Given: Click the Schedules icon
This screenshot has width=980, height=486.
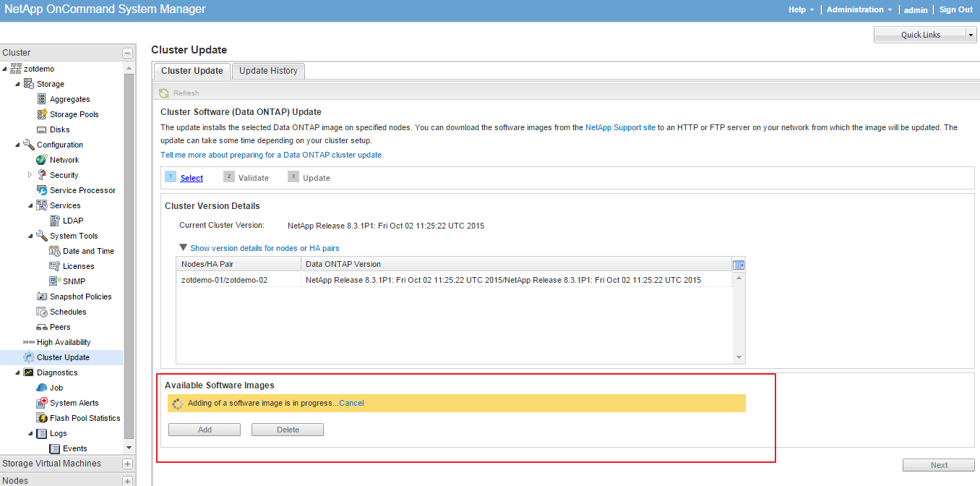Looking at the screenshot, I should coord(42,312).
